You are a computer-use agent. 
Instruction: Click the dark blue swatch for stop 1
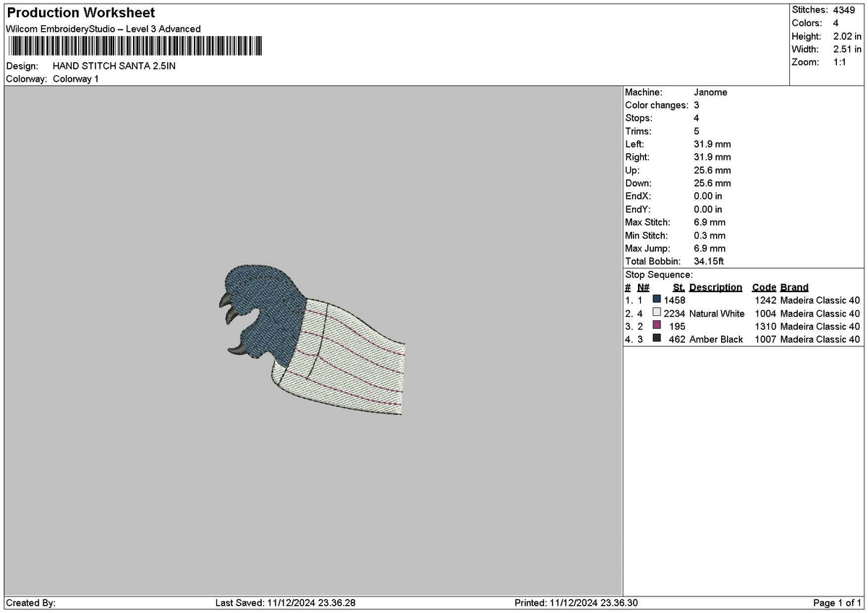[656, 300]
